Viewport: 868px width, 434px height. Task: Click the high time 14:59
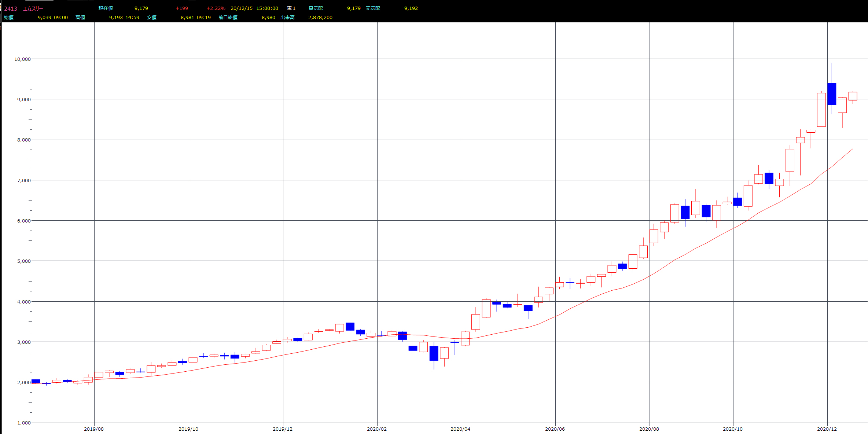point(132,17)
